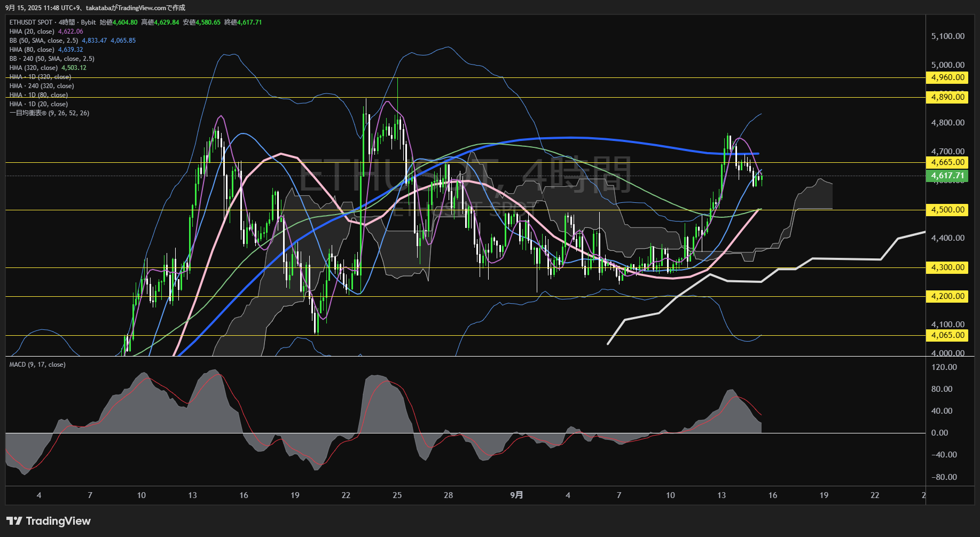Screen dimensions: 980x537
Task: Click the 9月 marker on time axis
Action: (516, 495)
